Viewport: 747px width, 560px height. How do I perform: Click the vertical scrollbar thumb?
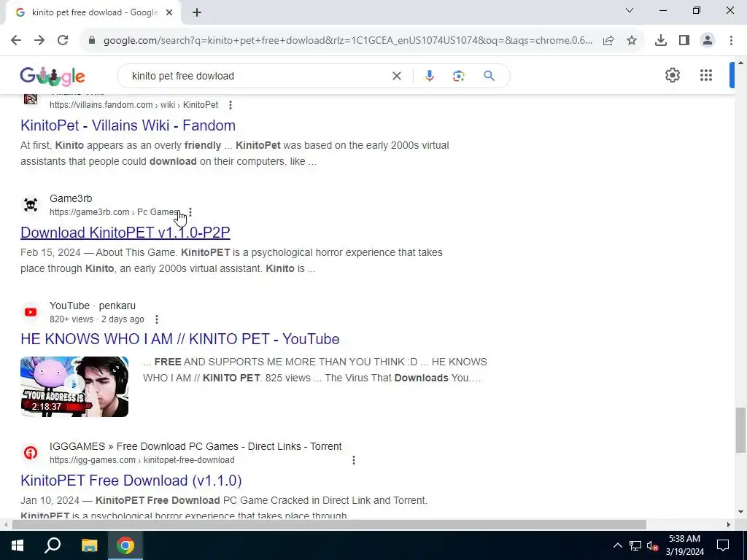[740, 430]
